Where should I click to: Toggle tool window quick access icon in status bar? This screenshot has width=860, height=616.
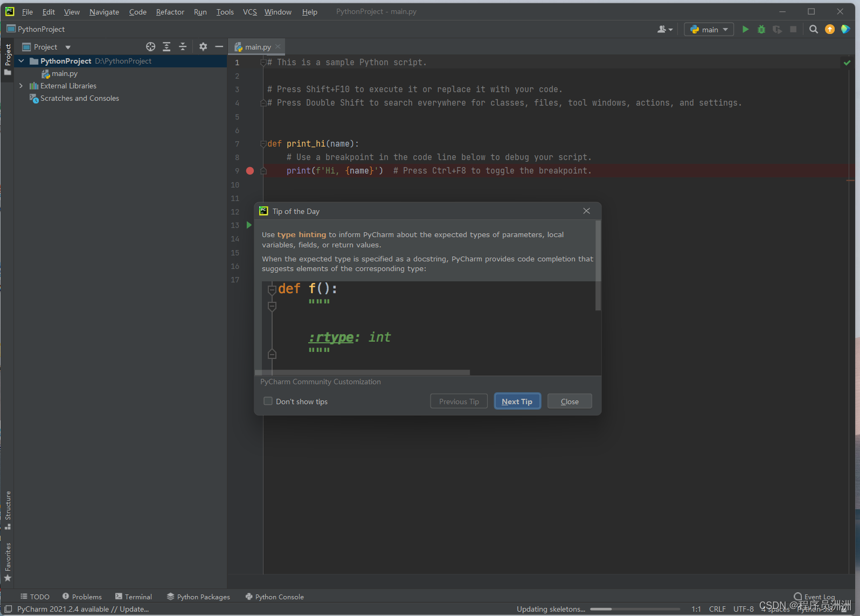point(8,609)
